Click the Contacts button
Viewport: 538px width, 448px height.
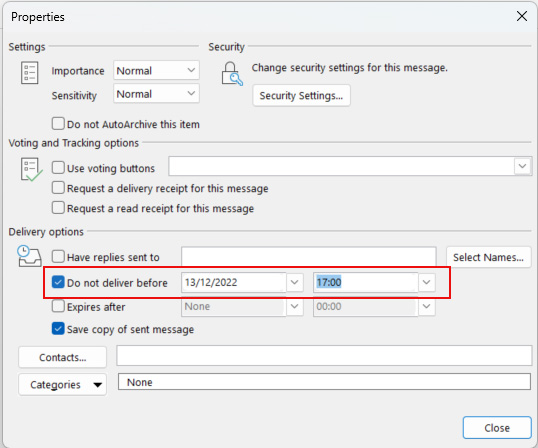pyautogui.click(x=62, y=357)
